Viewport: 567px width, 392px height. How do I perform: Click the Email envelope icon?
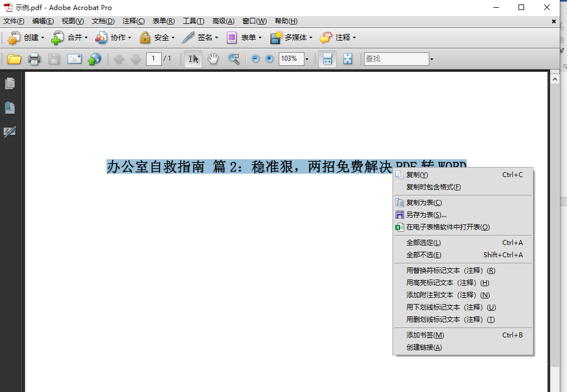[x=75, y=59]
